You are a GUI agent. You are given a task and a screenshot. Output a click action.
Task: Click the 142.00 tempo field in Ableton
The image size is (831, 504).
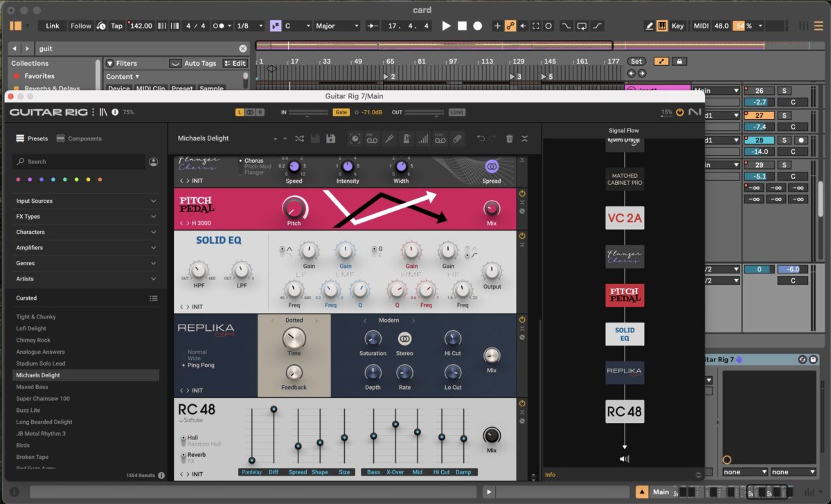point(141,26)
